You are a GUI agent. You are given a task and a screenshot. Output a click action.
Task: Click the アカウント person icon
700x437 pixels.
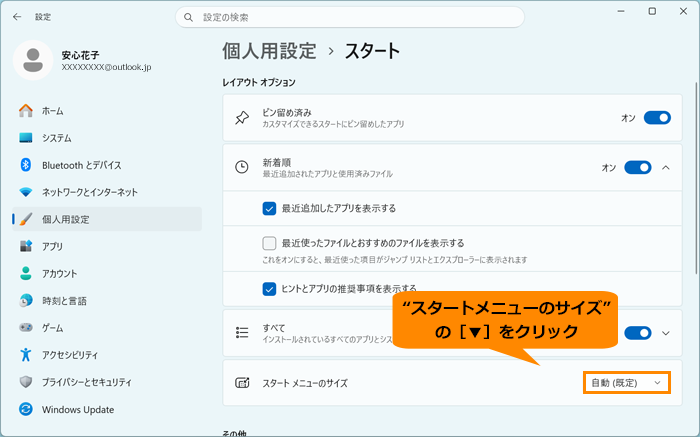coord(26,274)
